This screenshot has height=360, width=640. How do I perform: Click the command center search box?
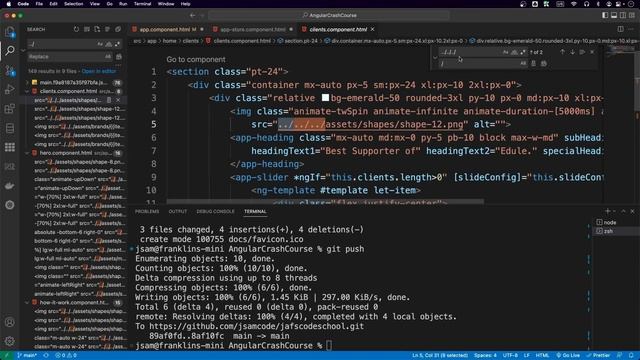pyautogui.click(x=329, y=15)
